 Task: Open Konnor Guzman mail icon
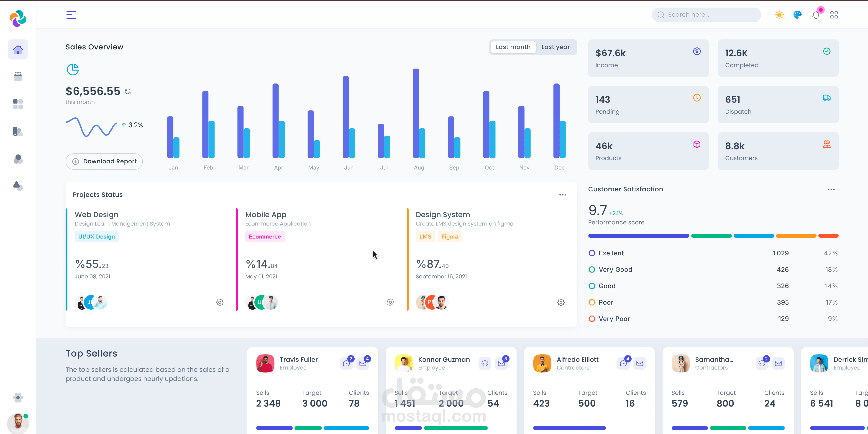tap(501, 364)
